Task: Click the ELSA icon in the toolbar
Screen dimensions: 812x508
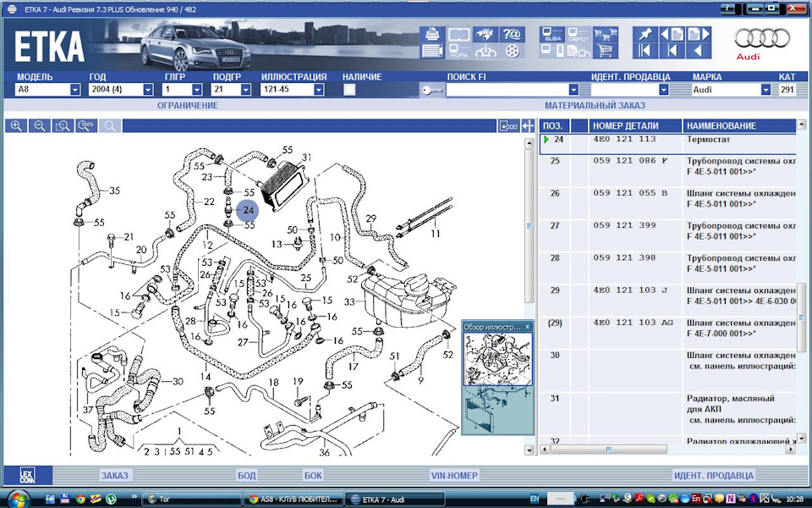Action: point(552,35)
